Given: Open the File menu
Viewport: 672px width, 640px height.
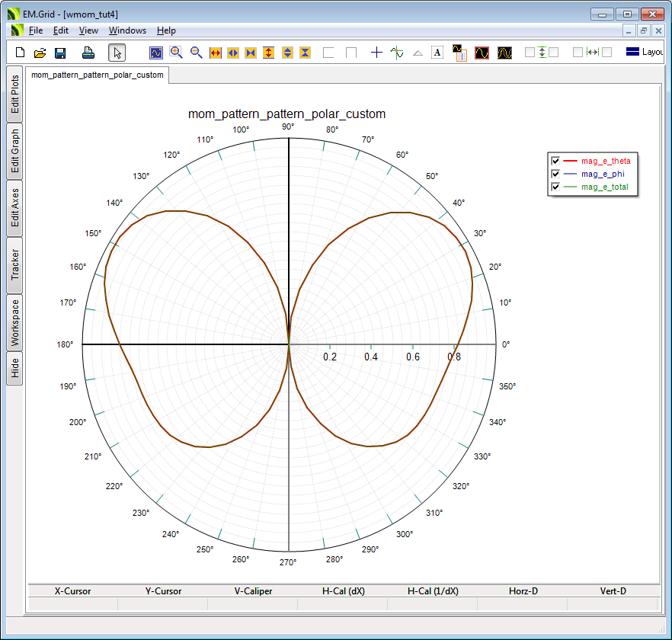Looking at the screenshot, I should coord(36,30).
